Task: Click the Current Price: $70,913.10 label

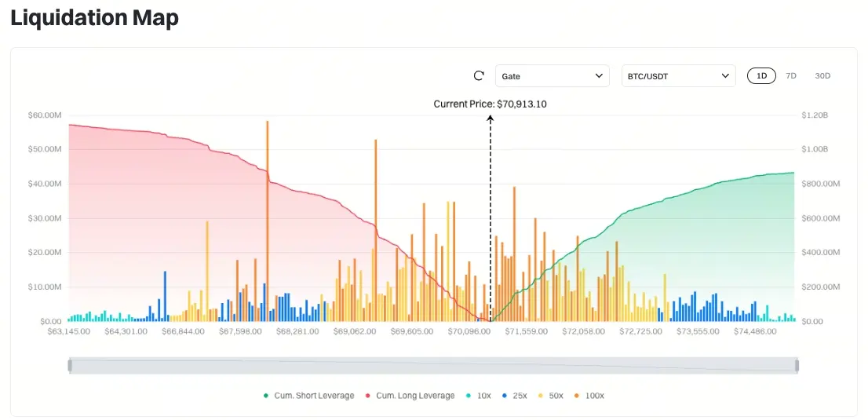Action: click(x=490, y=104)
